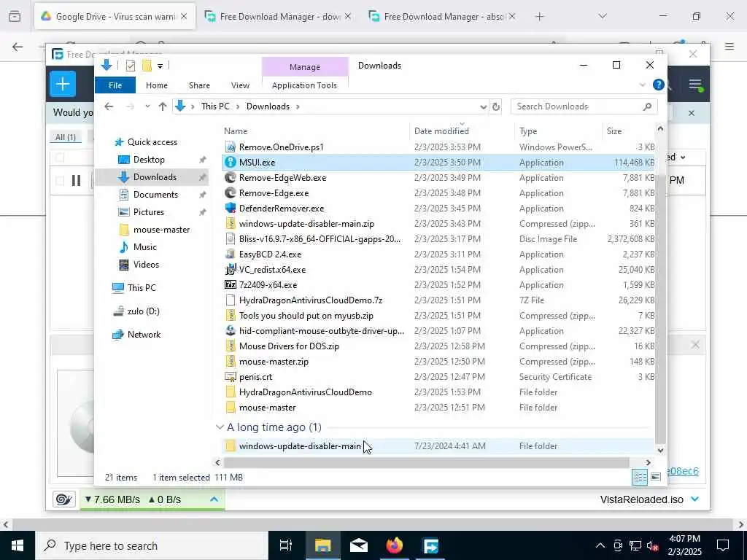Pause the download in Free Download Manager
The width and height of the screenshot is (747, 560).
(x=76, y=181)
